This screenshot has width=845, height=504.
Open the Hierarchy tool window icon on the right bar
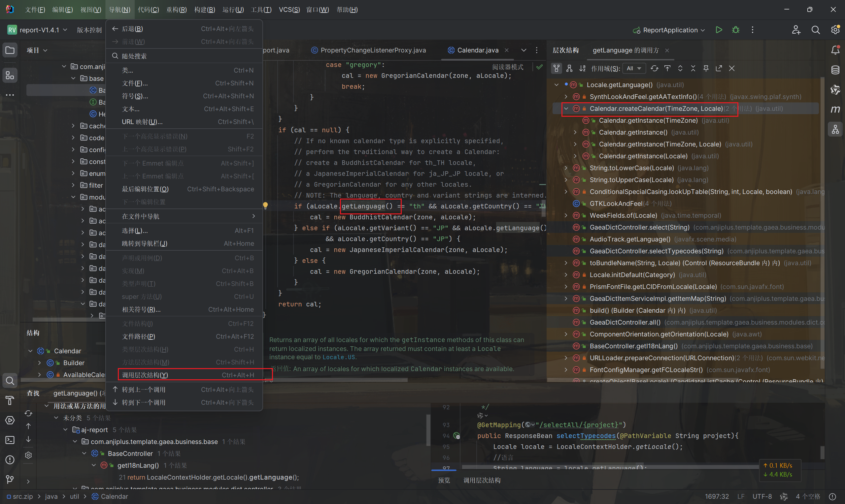pyautogui.click(x=835, y=129)
